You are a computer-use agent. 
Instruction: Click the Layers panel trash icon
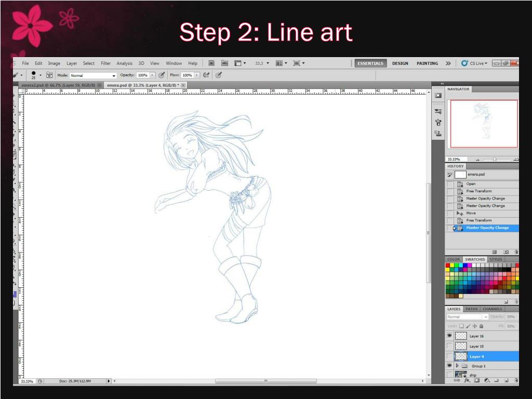pos(516,380)
